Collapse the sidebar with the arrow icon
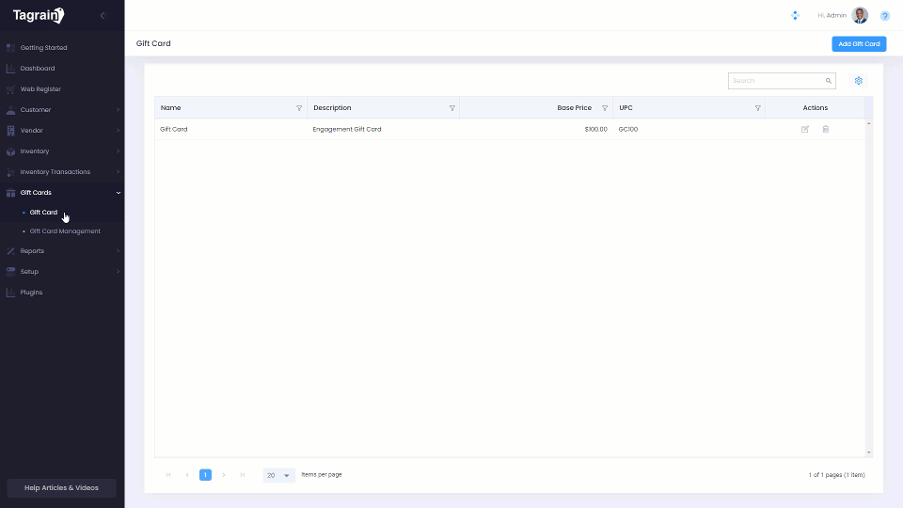The image size is (904, 508). pyautogui.click(x=102, y=16)
